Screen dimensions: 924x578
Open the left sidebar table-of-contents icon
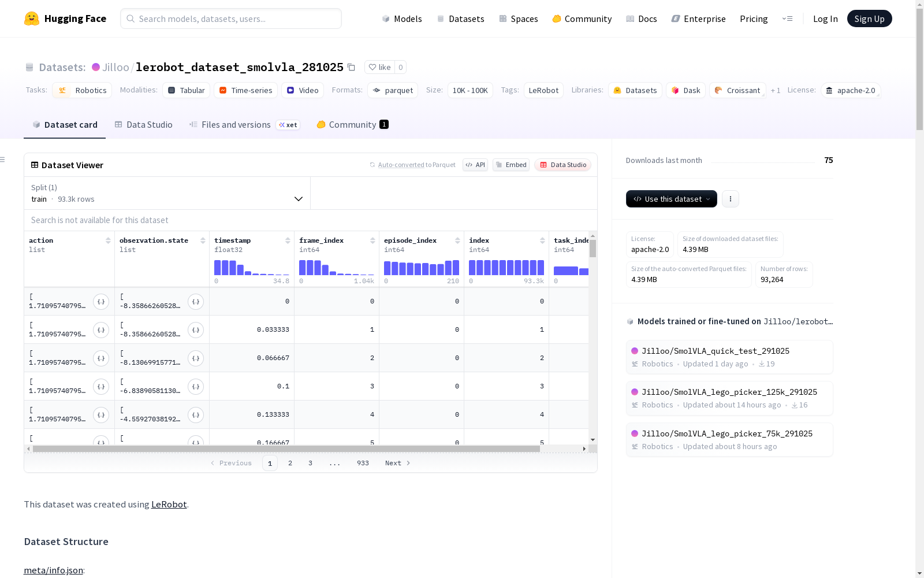pyautogui.click(x=3, y=160)
